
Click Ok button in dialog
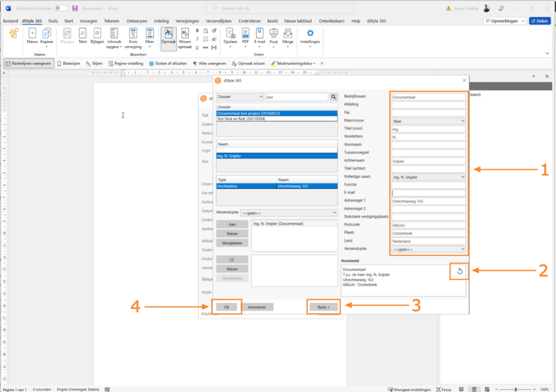tap(226, 307)
